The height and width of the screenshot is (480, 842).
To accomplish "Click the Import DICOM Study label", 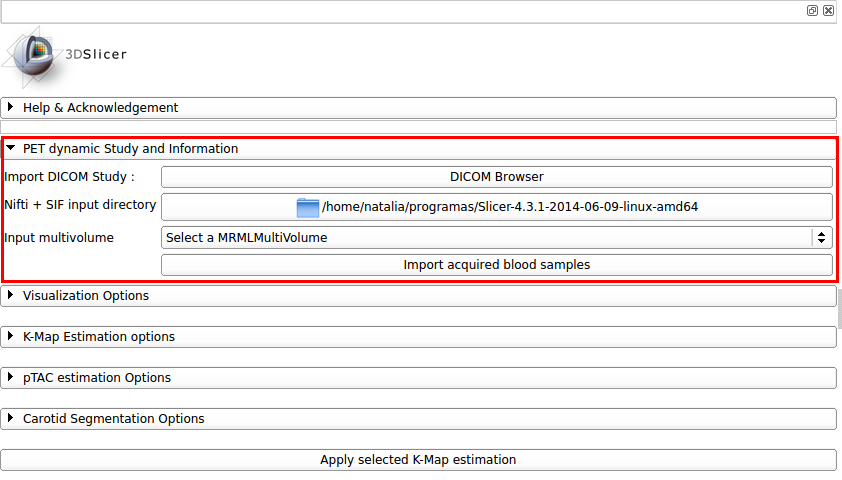I will click(69, 177).
